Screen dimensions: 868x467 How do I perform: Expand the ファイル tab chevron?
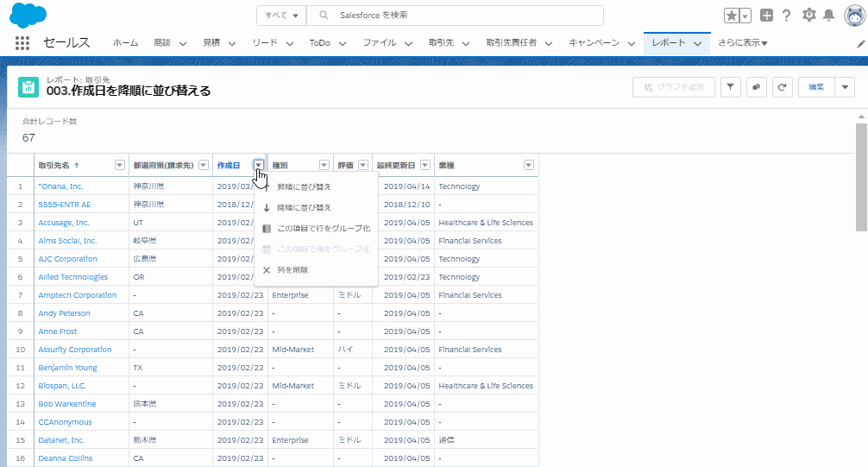coord(408,43)
